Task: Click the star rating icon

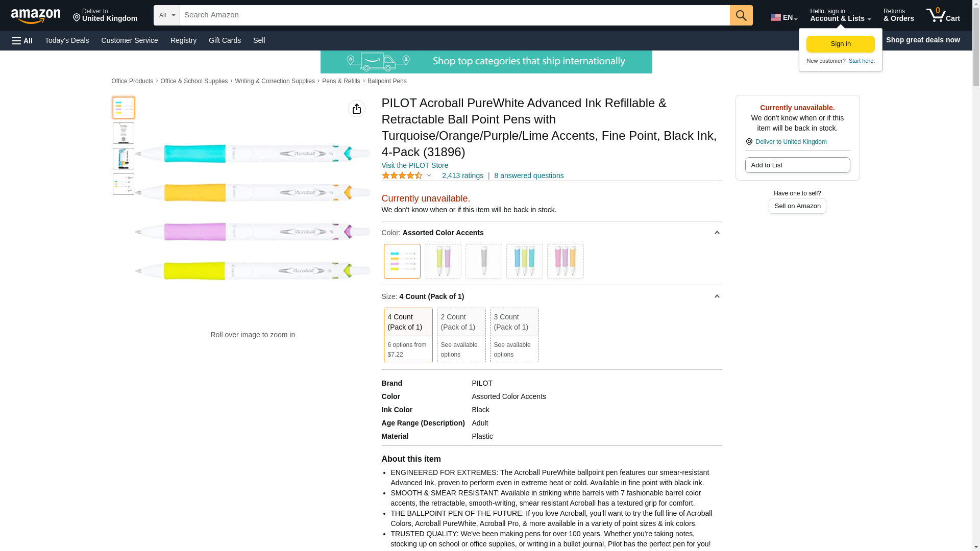Action: tap(402, 176)
